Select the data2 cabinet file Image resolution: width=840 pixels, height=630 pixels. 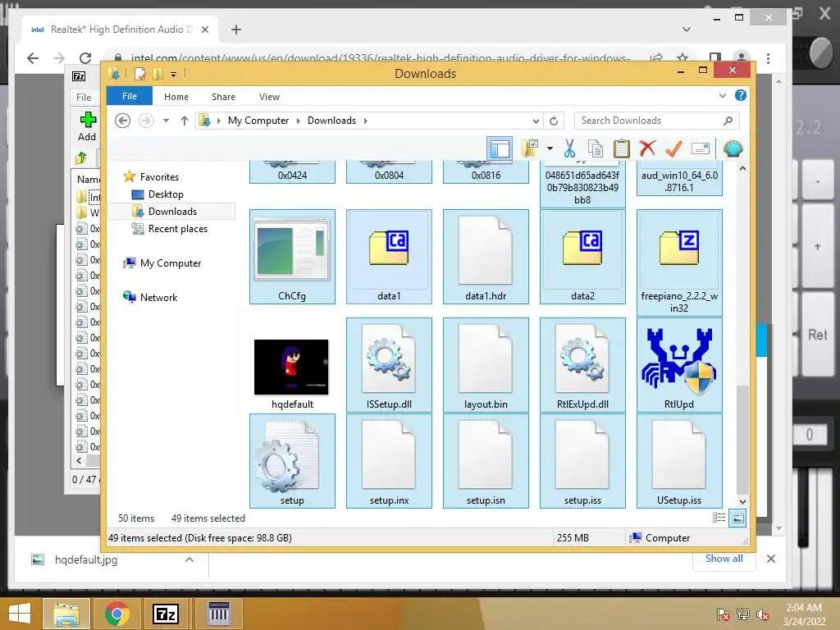coord(583,257)
